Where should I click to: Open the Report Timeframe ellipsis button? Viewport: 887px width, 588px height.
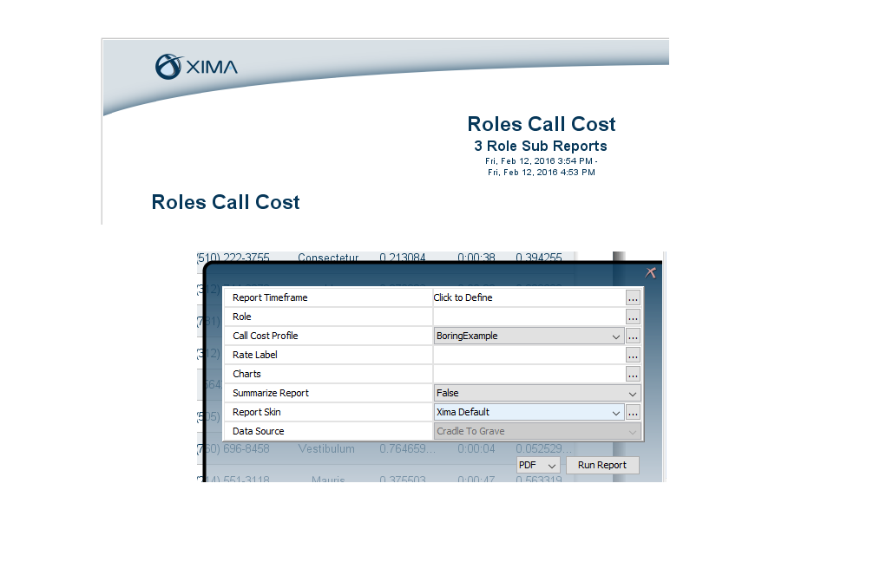coord(633,298)
